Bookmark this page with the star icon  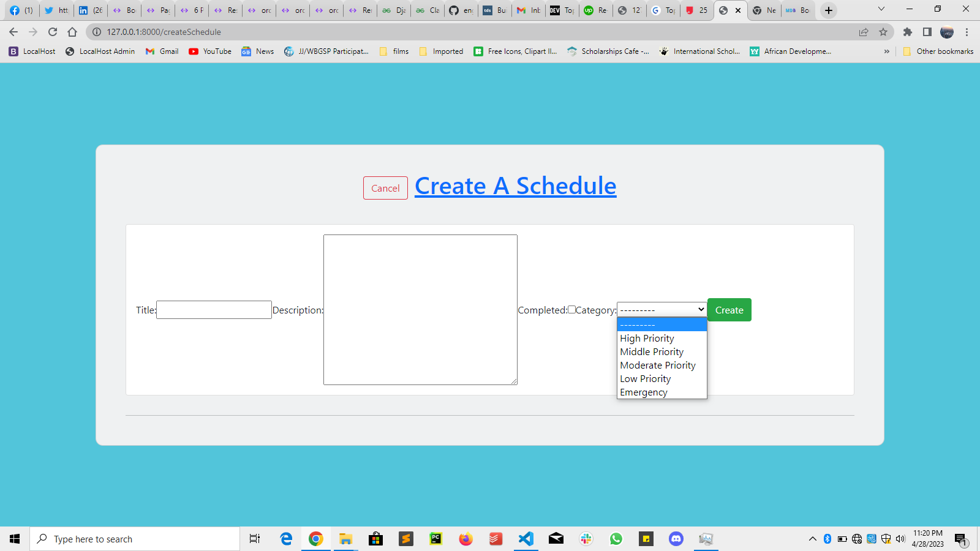884,32
